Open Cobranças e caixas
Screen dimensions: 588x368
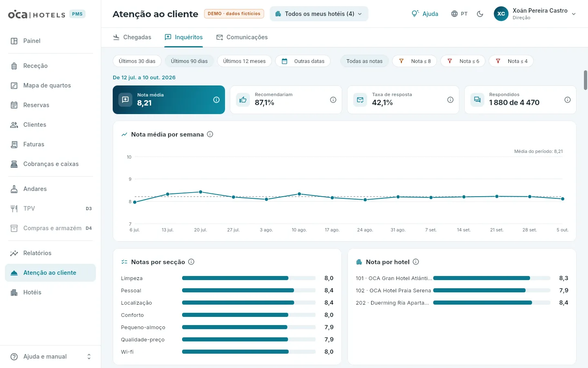50,164
